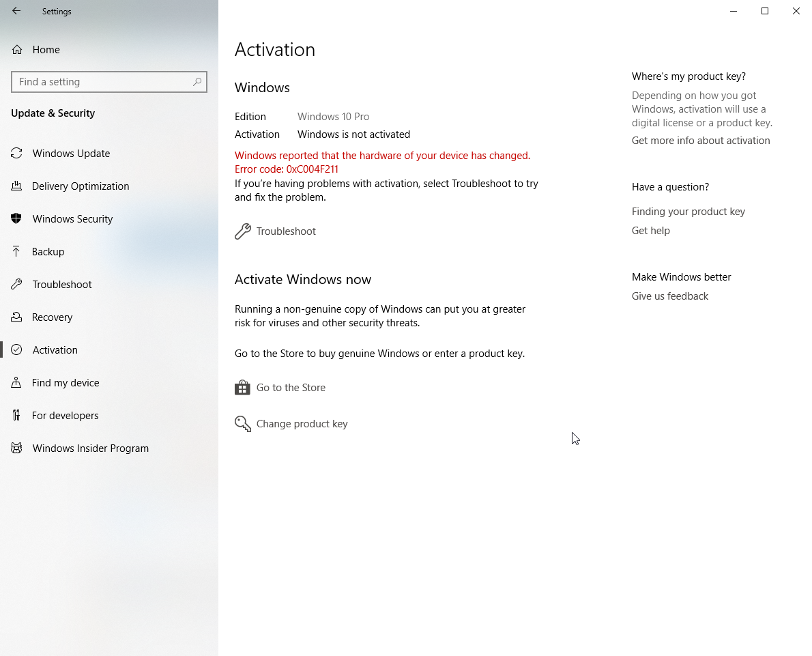This screenshot has width=812, height=656.
Task: Open Finding your product key link
Action: point(688,212)
